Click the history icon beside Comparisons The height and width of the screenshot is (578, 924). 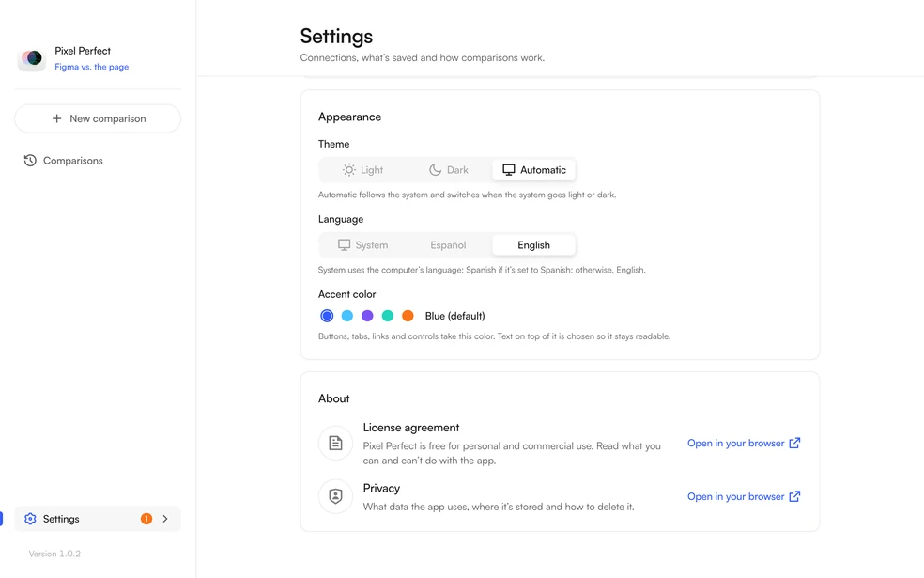click(30, 161)
